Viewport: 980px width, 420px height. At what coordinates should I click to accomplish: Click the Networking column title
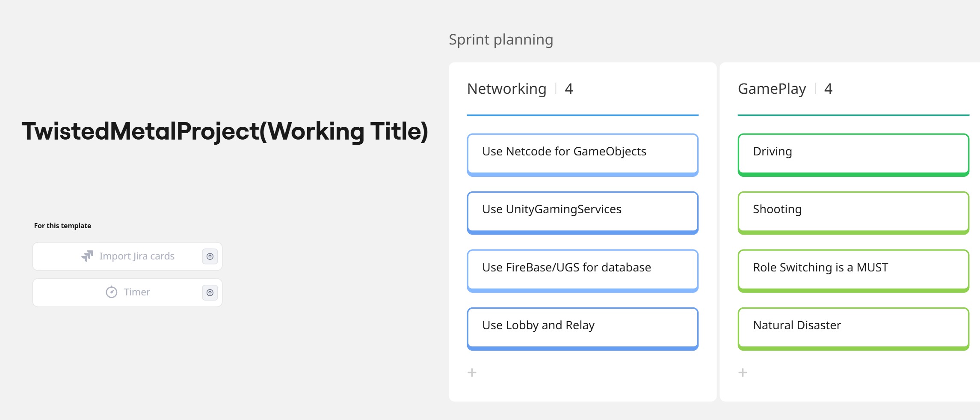pyautogui.click(x=506, y=89)
